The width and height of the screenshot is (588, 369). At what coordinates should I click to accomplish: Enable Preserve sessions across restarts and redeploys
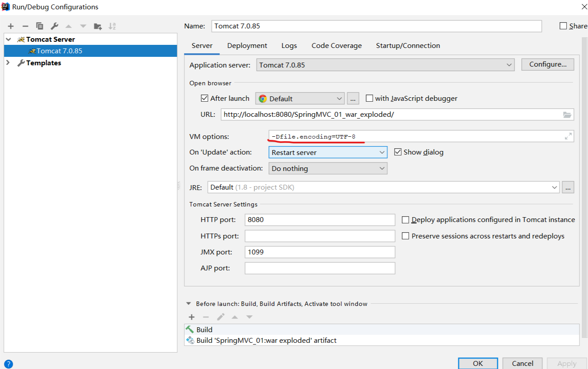[x=405, y=236]
